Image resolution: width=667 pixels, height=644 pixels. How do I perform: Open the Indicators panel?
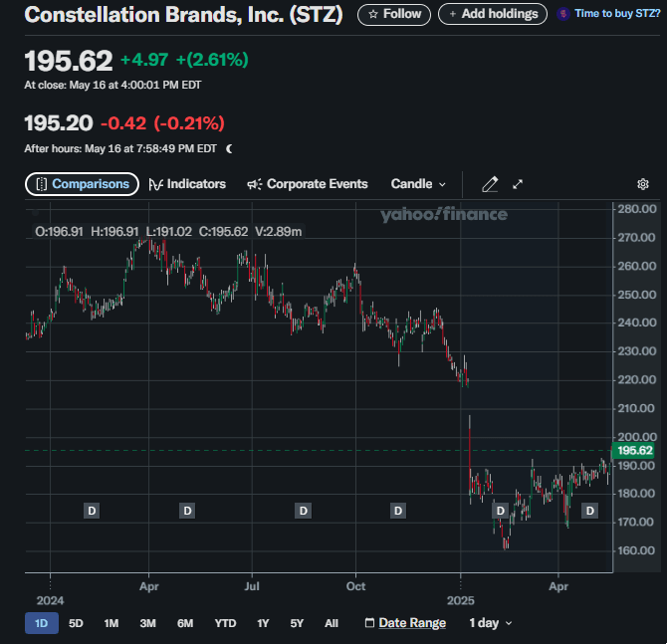pyautogui.click(x=187, y=184)
